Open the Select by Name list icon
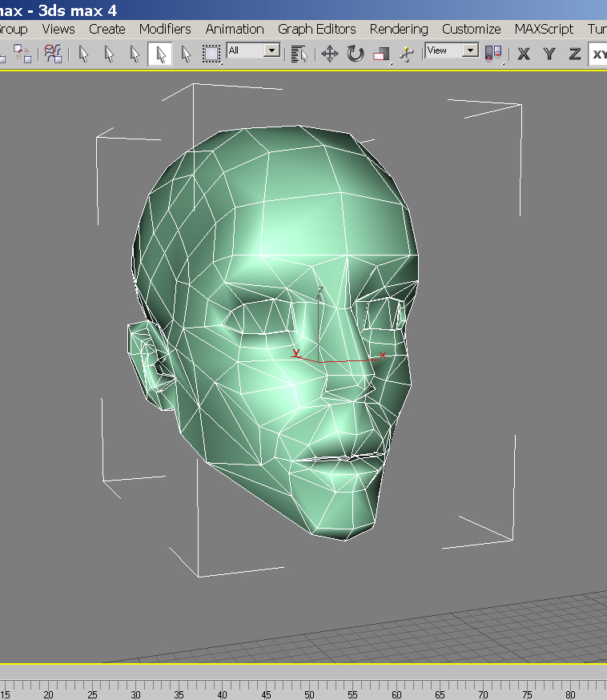Screen dimensions: 607x700 click(x=299, y=54)
